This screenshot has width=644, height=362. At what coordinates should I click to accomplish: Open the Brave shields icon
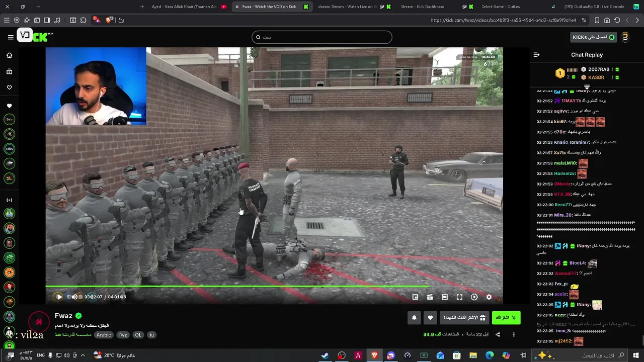tap(109, 20)
